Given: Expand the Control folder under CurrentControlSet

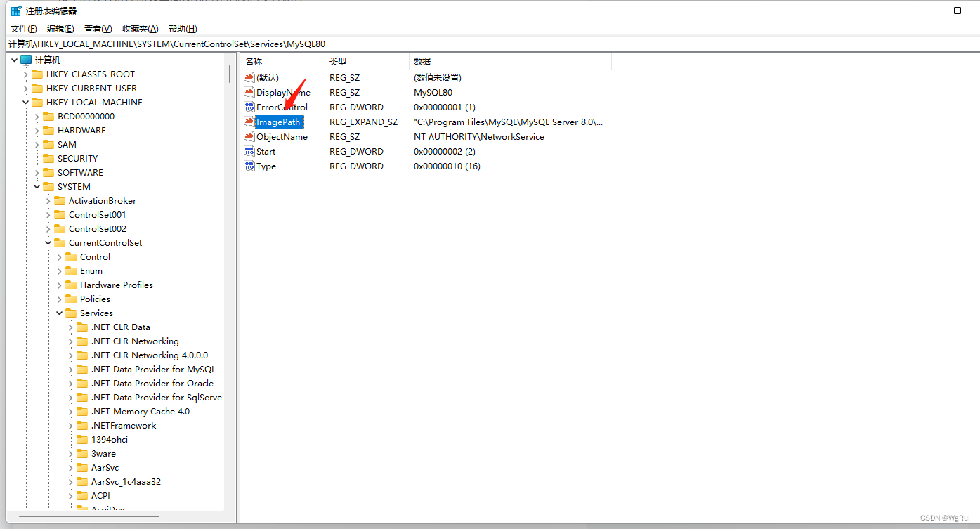Looking at the screenshot, I should (x=59, y=256).
